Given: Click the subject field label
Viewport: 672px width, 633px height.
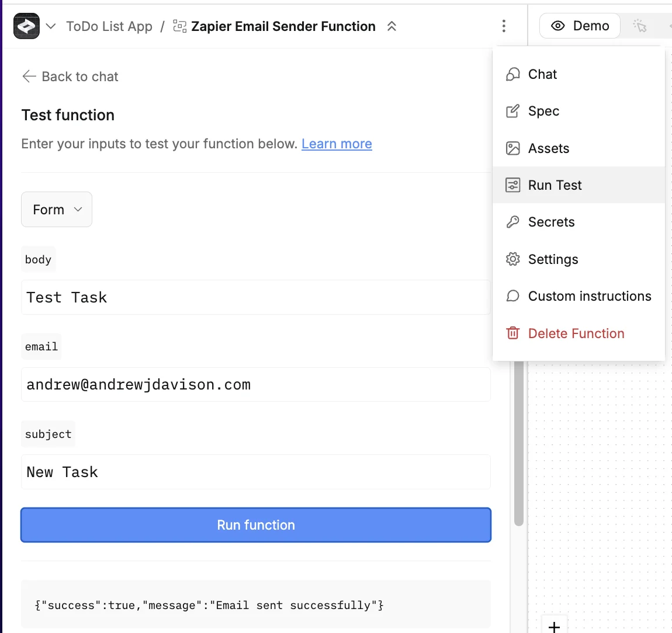Looking at the screenshot, I should pos(48,434).
